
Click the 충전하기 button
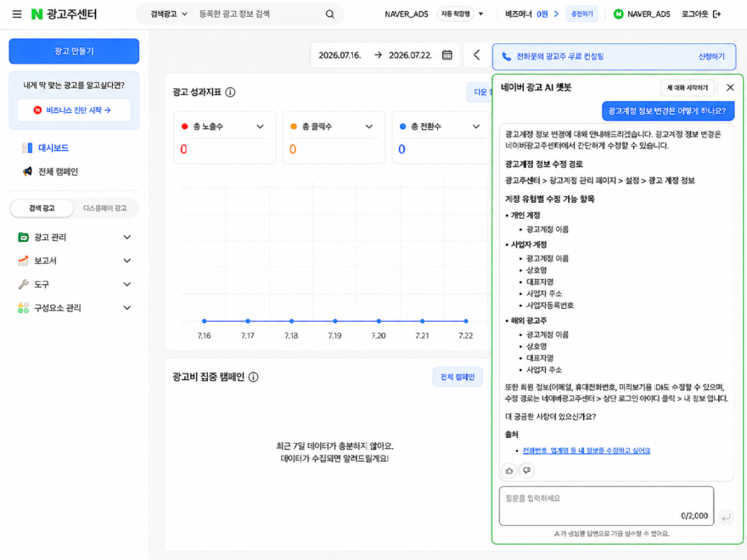click(x=581, y=14)
